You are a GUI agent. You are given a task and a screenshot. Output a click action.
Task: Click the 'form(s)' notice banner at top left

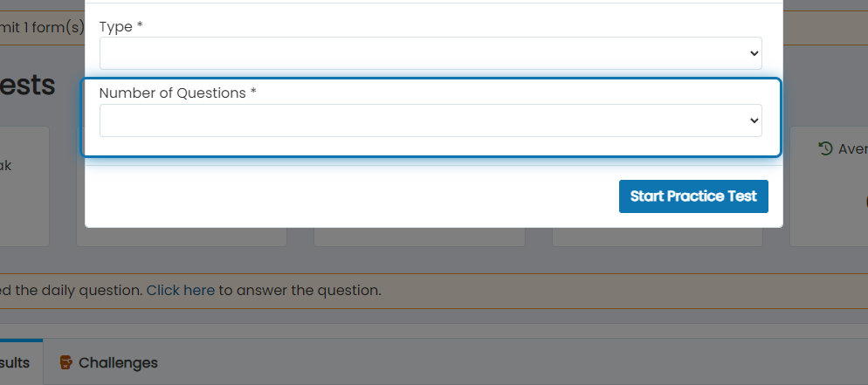pyautogui.click(x=42, y=27)
